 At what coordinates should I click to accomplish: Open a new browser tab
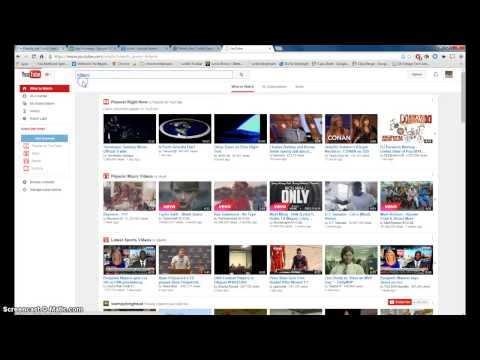point(279,49)
